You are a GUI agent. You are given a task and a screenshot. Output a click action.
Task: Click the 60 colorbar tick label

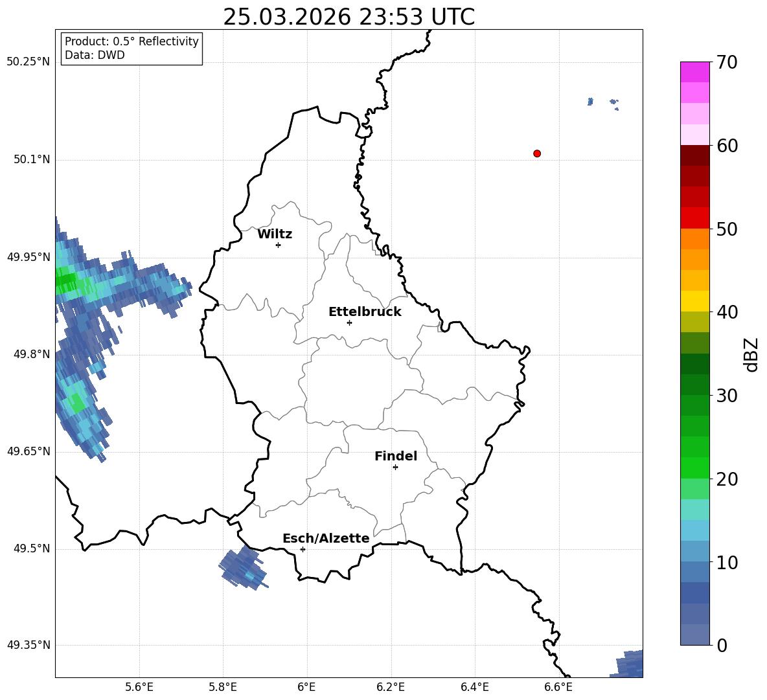tap(726, 146)
